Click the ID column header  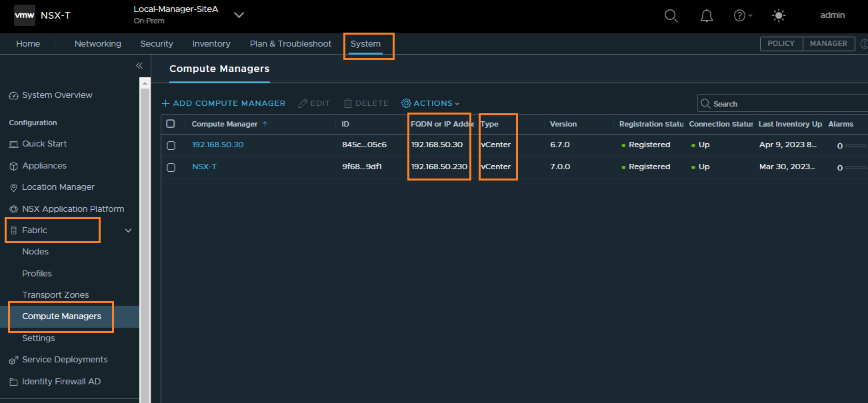click(x=345, y=124)
